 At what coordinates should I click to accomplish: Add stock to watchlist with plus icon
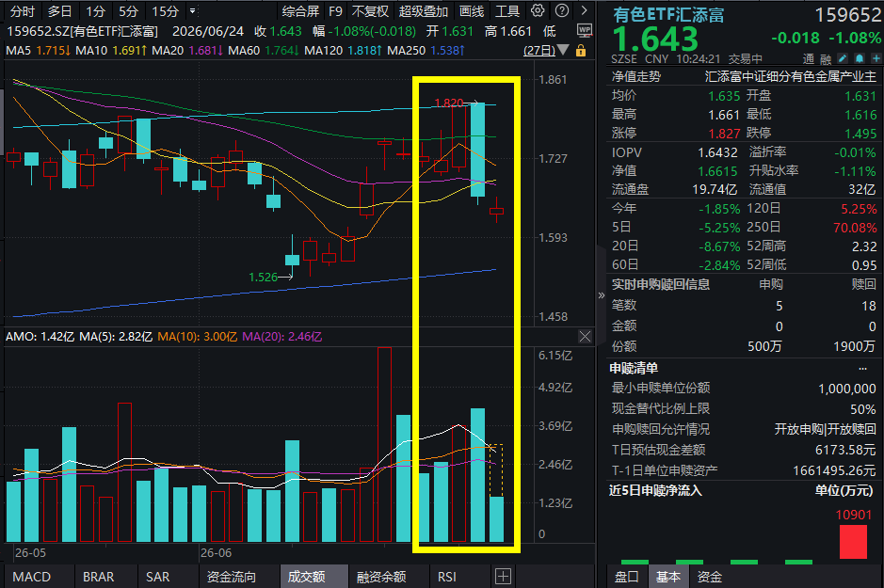click(x=876, y=58)
